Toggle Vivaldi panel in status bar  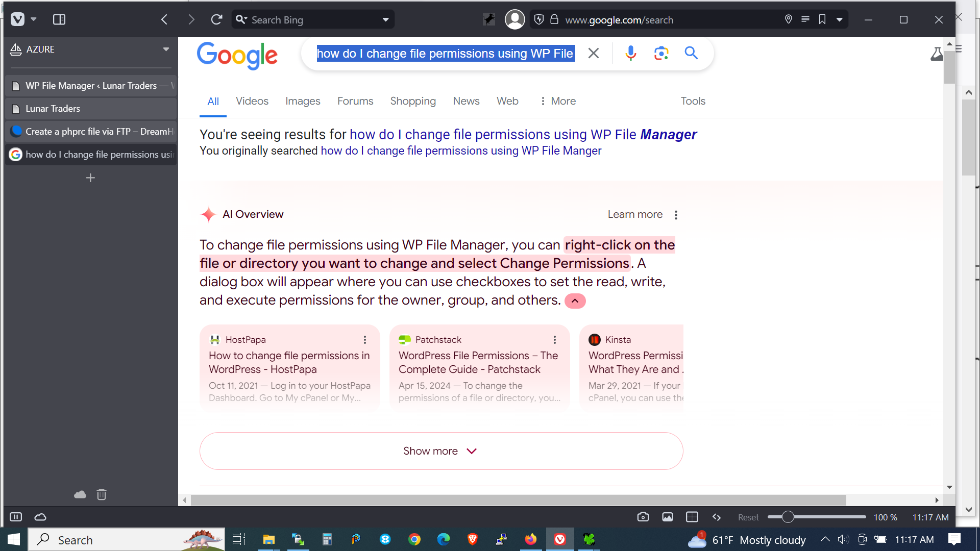[16, 517]
